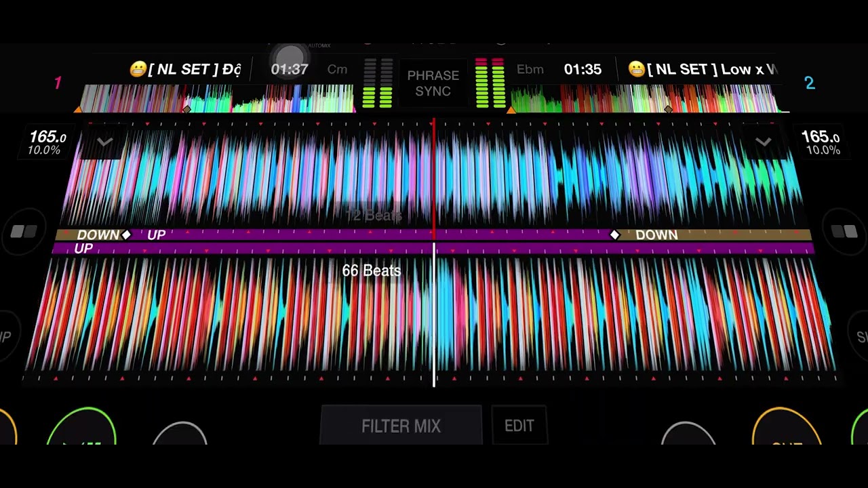
Task: Open deck 2 track title NL SET Low
Action: coord(703,69)
